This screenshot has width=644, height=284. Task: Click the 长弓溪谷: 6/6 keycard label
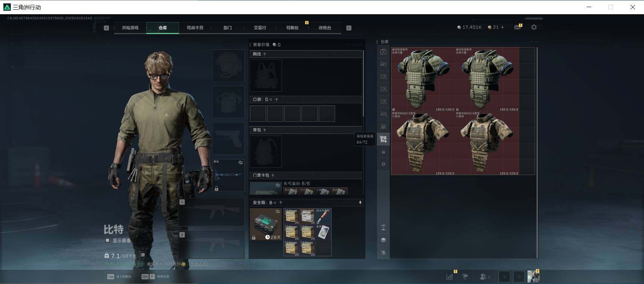297,184
